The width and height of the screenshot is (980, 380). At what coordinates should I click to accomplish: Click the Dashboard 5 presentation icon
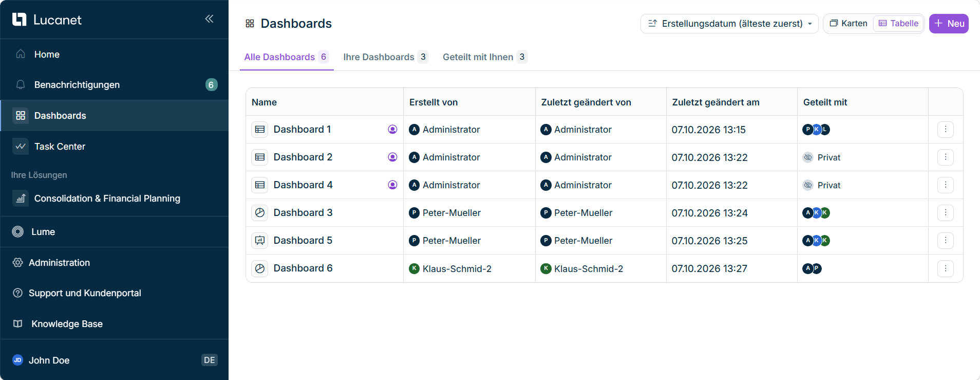[x=260, y=241]
